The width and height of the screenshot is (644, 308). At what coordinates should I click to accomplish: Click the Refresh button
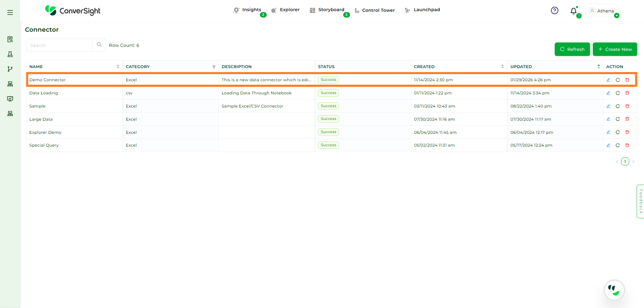coord(572,49)
